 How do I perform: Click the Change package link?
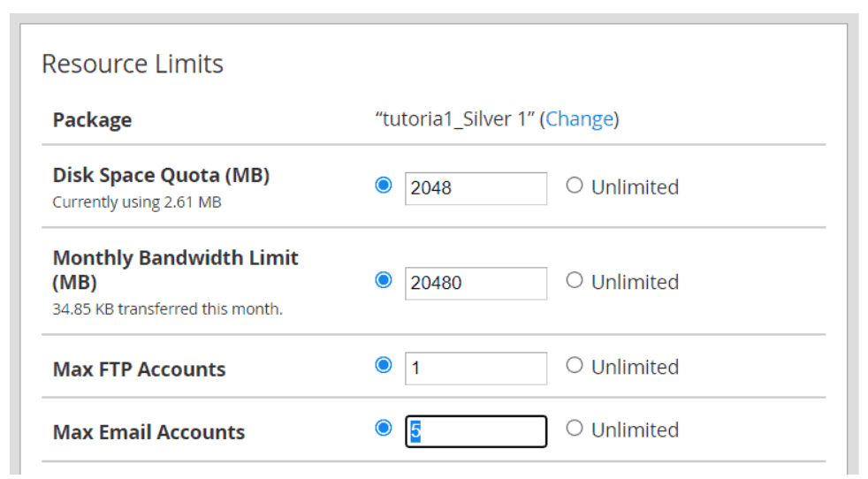pyautogui.click(x=580, y=119)
